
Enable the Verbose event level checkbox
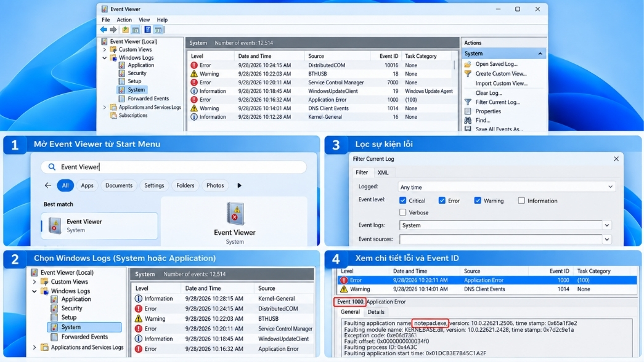coord(403,212)
